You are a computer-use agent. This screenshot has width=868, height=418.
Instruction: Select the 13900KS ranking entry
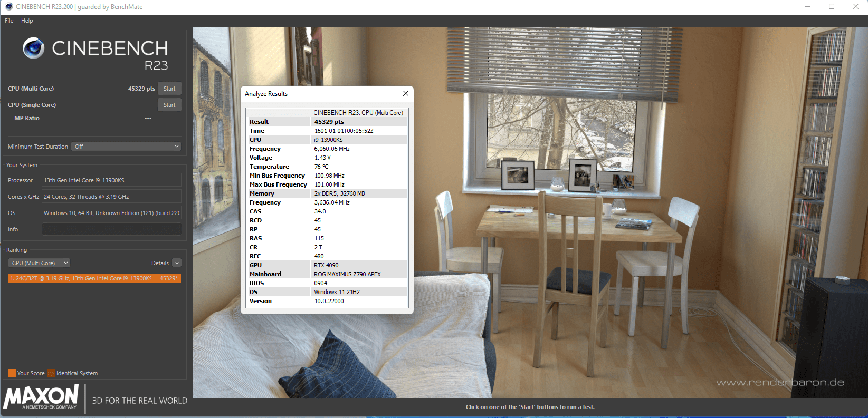pyautogui.click(x=94, y=278)
